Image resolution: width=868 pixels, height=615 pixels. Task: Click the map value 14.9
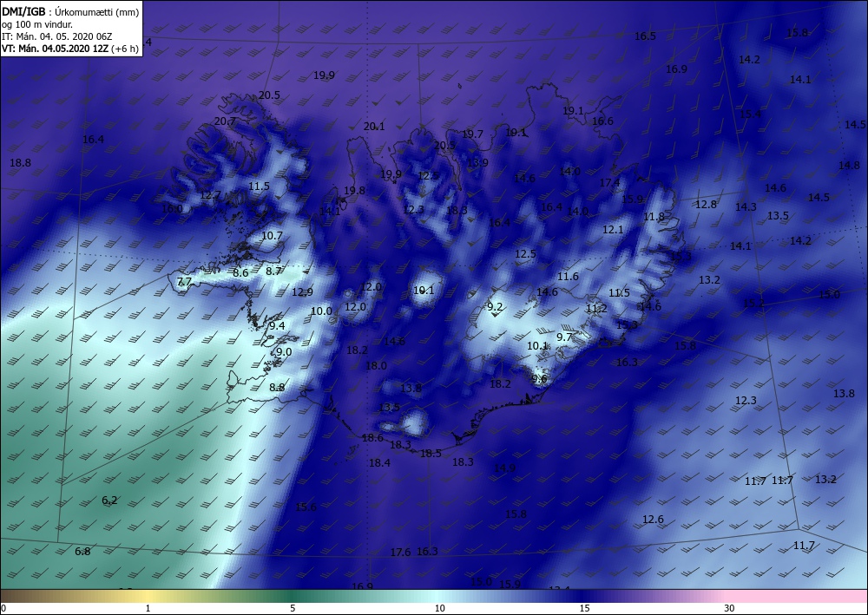pos(504,468)
